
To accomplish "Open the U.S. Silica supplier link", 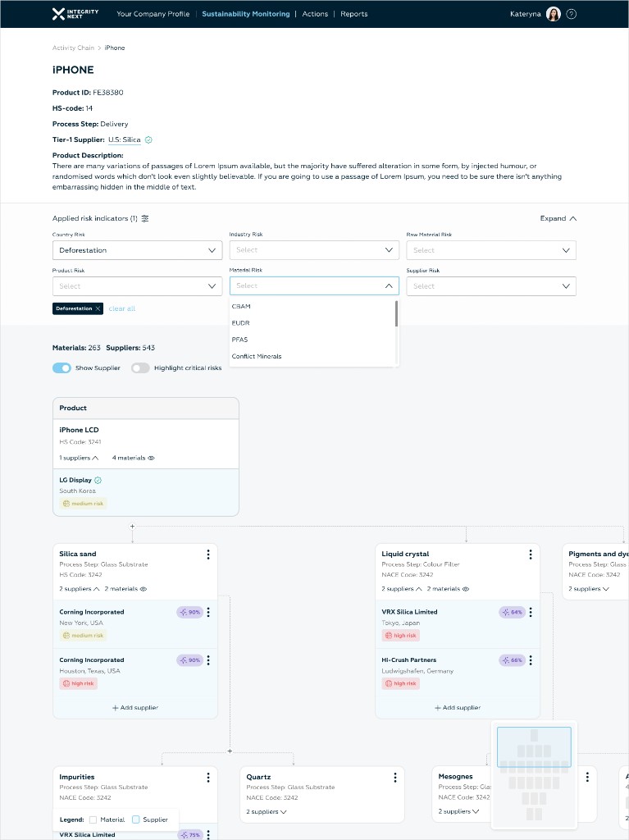I will coord(125,139).
